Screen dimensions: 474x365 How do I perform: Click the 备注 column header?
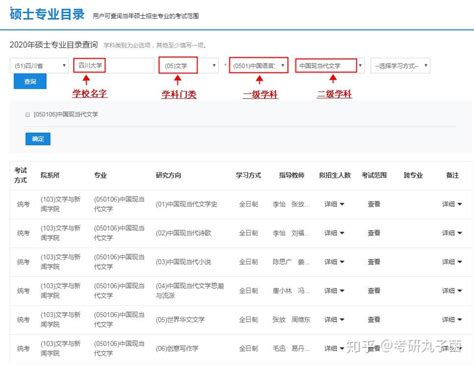453,175
